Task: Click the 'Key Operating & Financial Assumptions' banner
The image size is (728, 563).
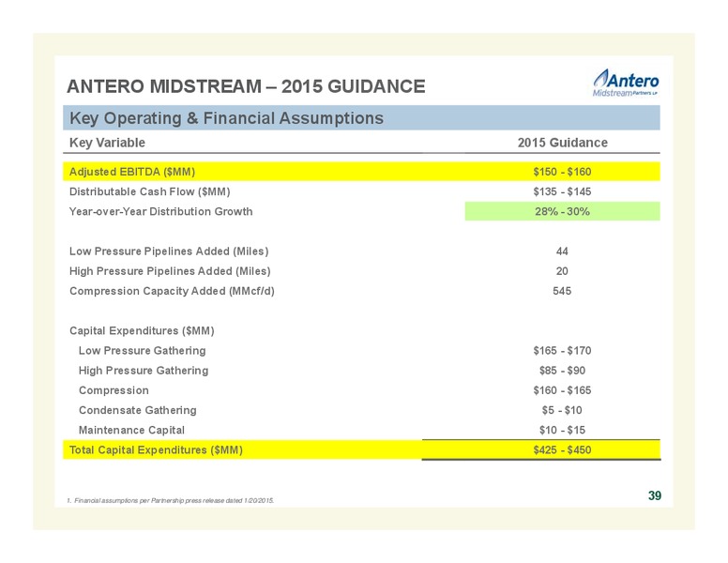Action: 361,118
